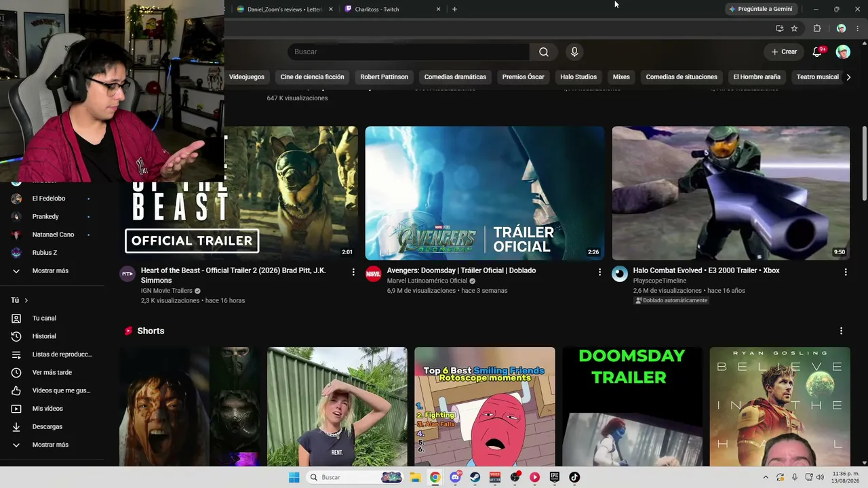The image size is (868, 488).
Task: Select the Mixes chip
Action: click(x=621, y=77)
